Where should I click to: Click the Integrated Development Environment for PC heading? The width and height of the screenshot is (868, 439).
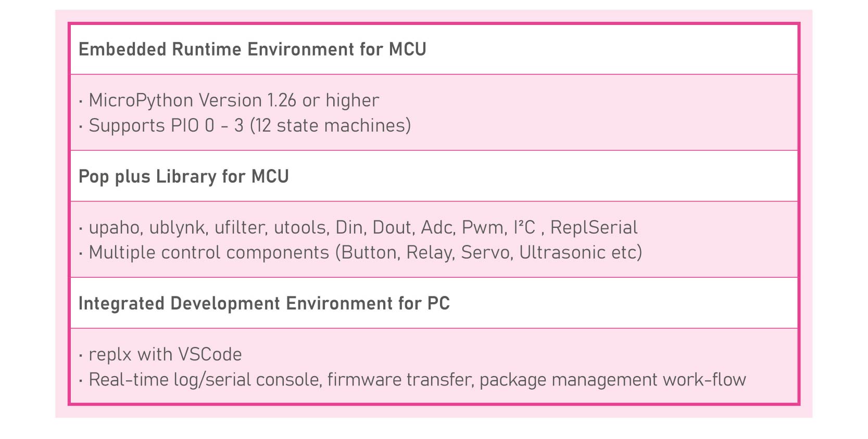pos(263,303)
